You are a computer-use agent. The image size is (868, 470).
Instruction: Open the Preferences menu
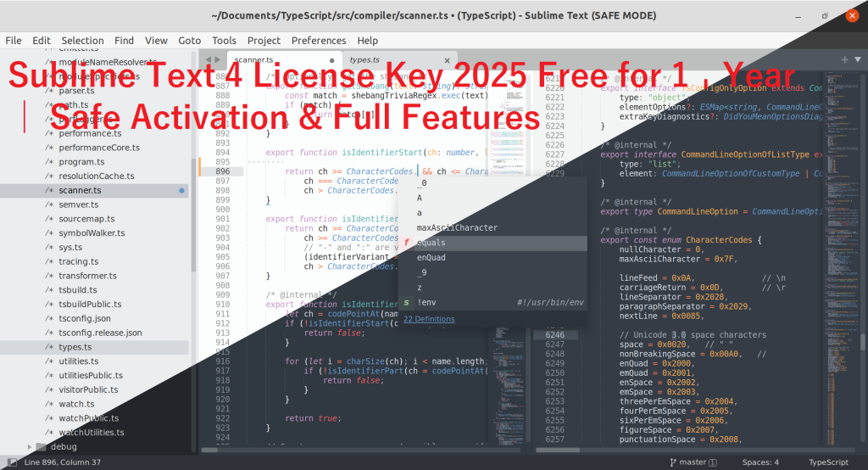click(319, 40)
